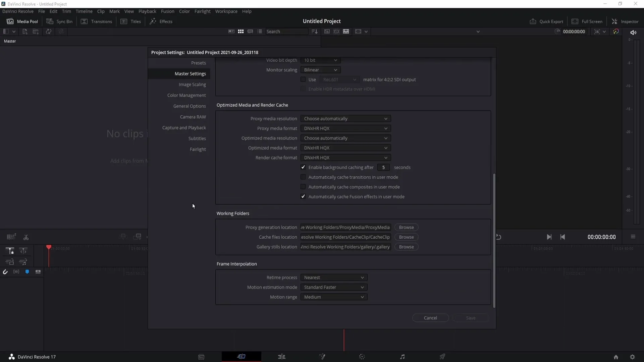Screen dimensions: 644x362
Task: Open the Color menu in the menu bar
Action: pyautogui.click(x=184, y=11)
